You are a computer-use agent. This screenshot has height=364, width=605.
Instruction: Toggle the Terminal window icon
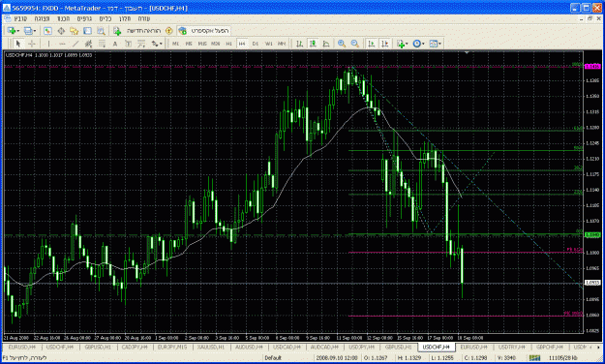tap(87, 30)
